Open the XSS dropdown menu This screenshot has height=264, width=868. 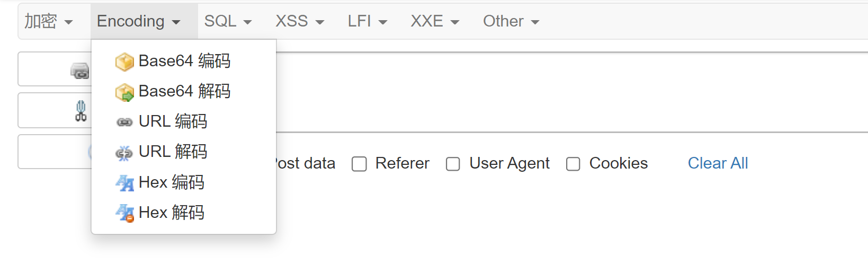[x=299, y=21]
